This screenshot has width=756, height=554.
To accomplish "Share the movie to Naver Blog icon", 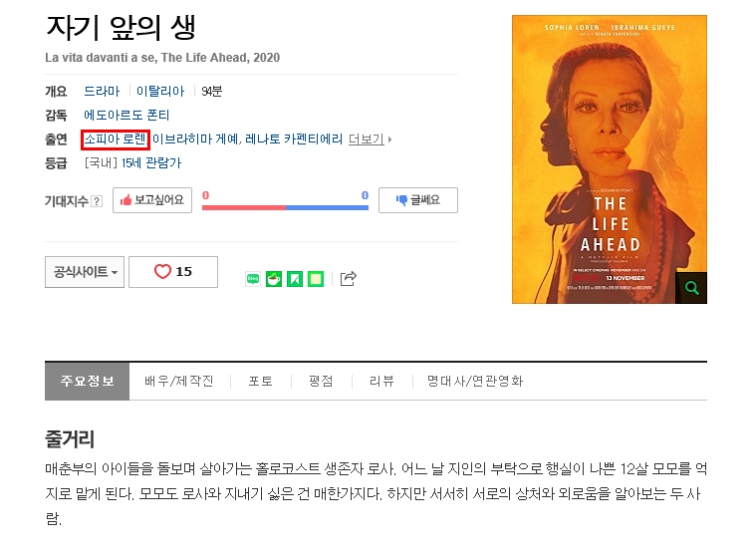I will 253,279.
